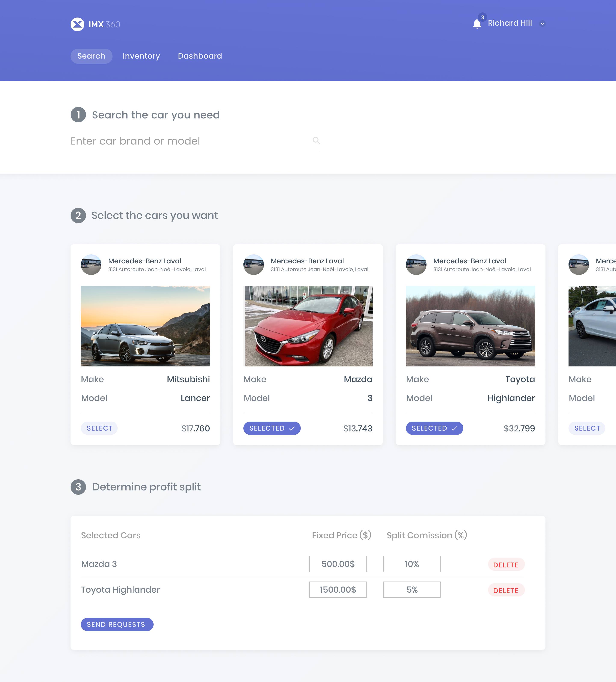
Task: Click the notification count badge
Action: point(482,17)
